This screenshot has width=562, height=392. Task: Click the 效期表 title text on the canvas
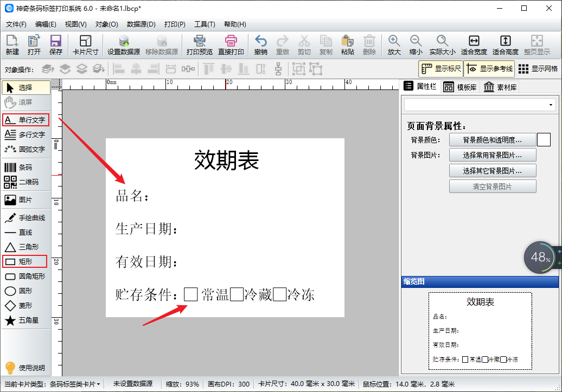(x=226, y=160)
